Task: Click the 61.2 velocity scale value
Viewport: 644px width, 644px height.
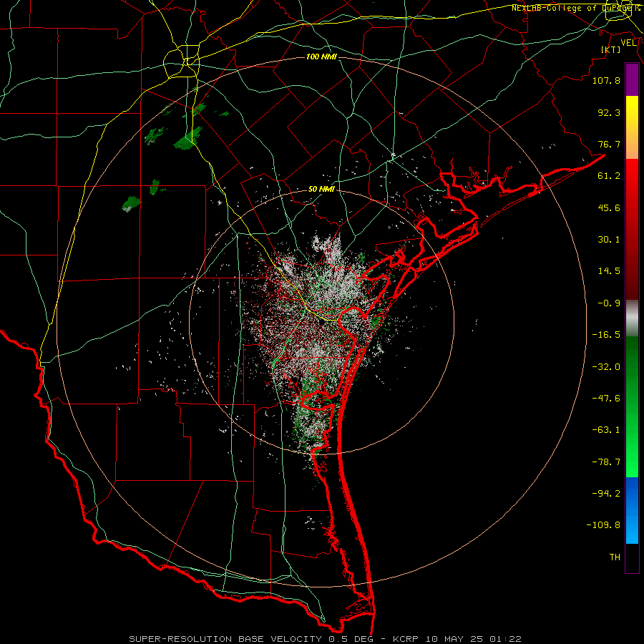Action: click(609, 176)
